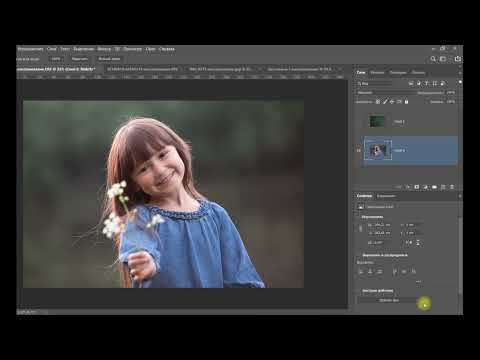The width and height of the screenshot is (480, 360).
Task: Create new adjustment layer icon
Action: (426, 187)
